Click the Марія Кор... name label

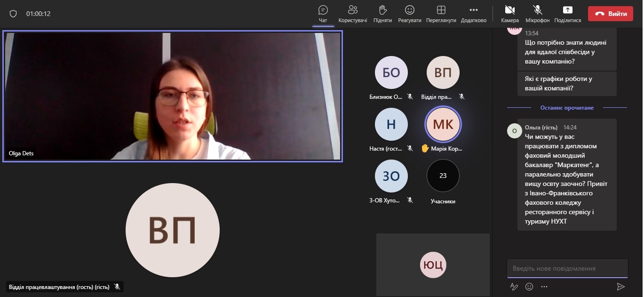click(x=447, y=149)
